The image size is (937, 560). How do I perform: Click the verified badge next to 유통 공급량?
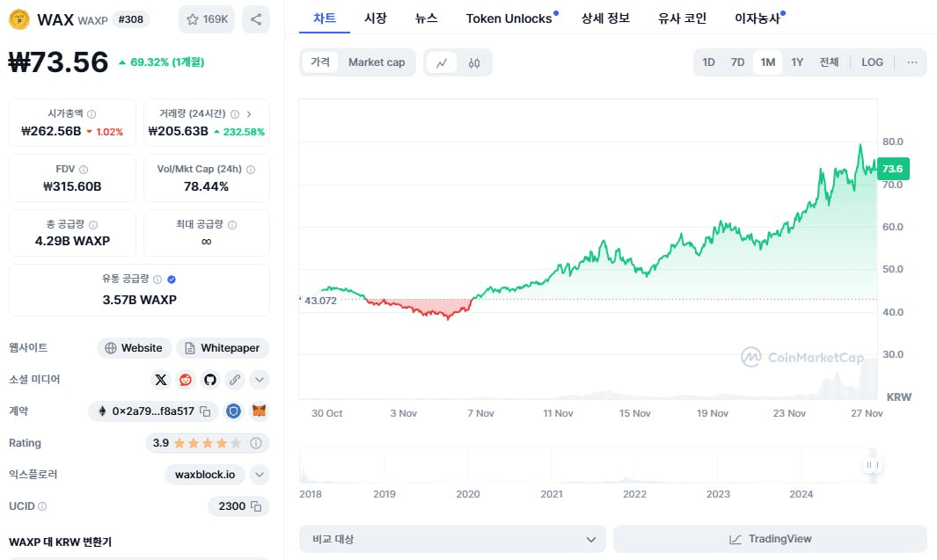pyautogui.click(x=172, y=280)
